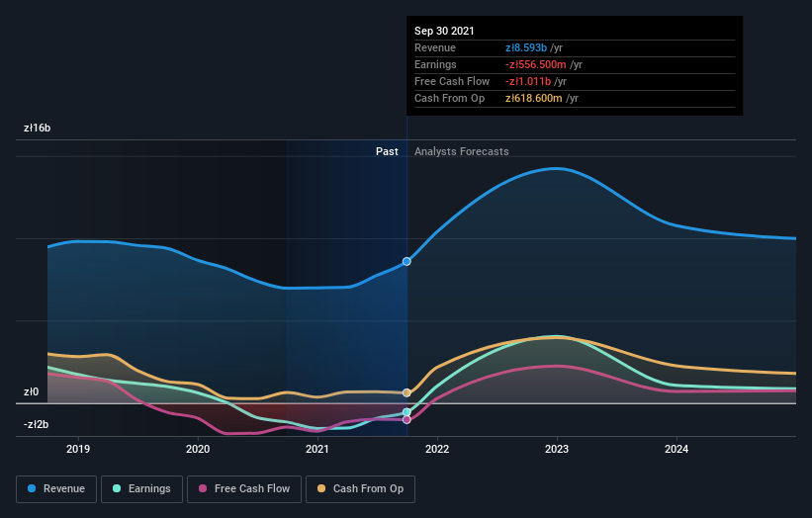Click the teal Earnings data point marker

pyautogui.click(x=406, y=412)
